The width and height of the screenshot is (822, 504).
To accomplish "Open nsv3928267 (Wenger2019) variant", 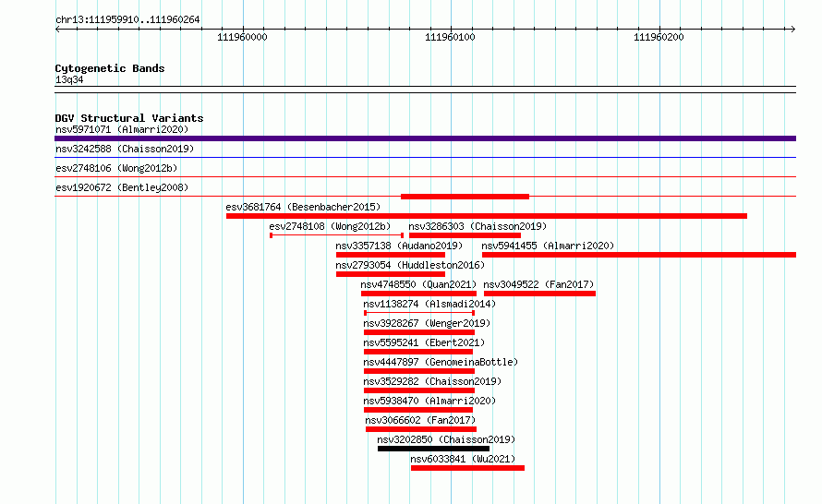I will (427, 323).
